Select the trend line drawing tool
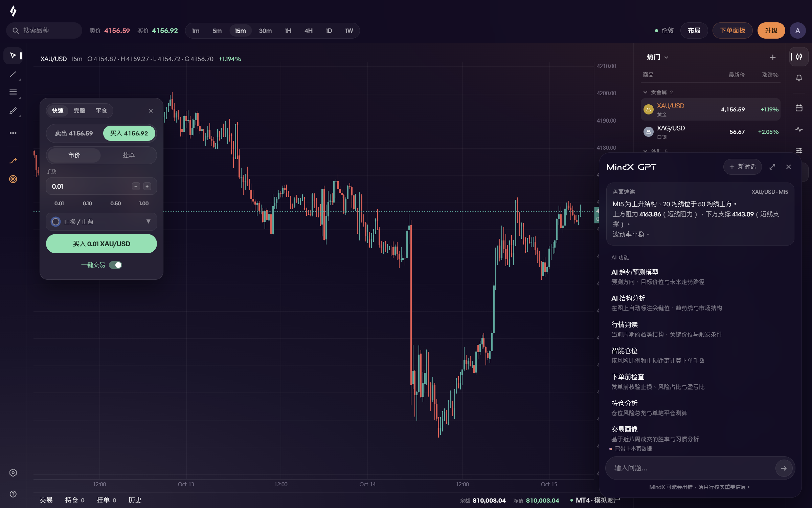This screenshot has height=508, width=812. pyautogui.click(x=13, y=74)
